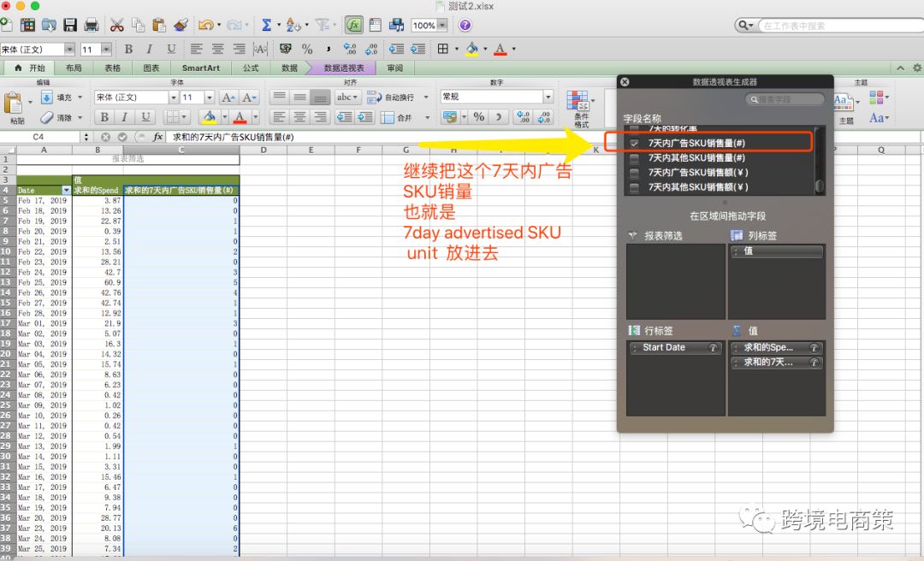
Task: Pick font color in the formatting toolbar
Action: click(x=500, y=49)
